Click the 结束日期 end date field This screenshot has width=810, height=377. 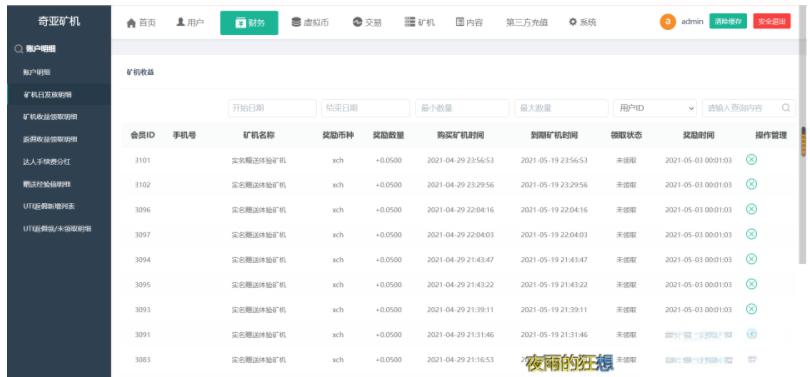point(366,108)
